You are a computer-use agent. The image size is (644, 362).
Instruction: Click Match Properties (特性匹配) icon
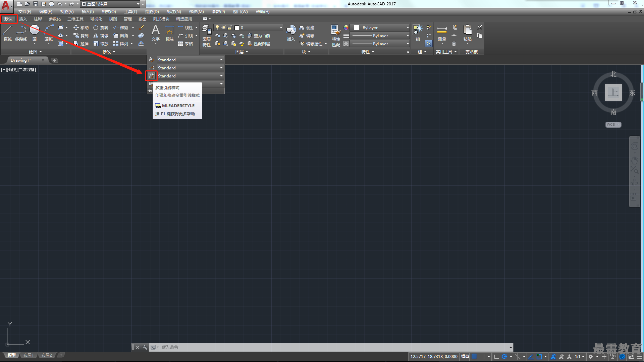(336, 35)
